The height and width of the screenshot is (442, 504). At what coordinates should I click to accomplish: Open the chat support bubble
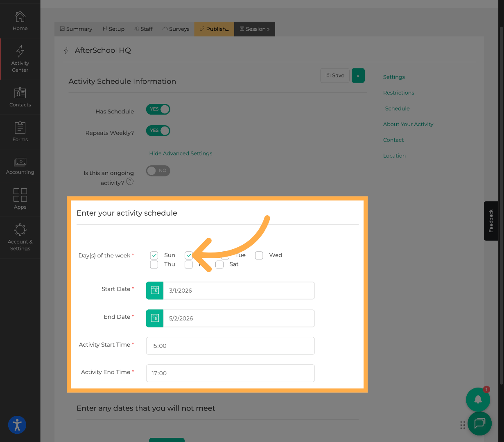pos(479,423)
